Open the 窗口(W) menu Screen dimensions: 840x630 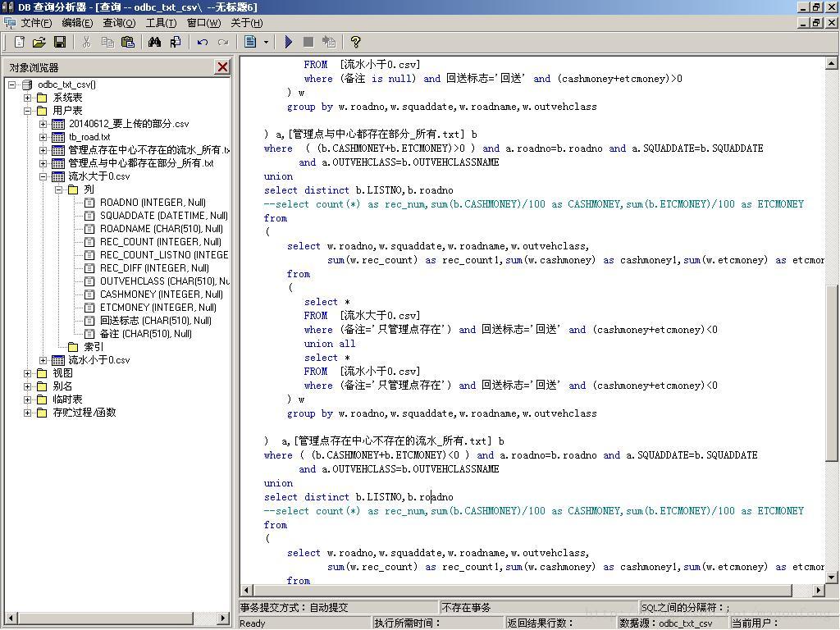coord(203,23)
